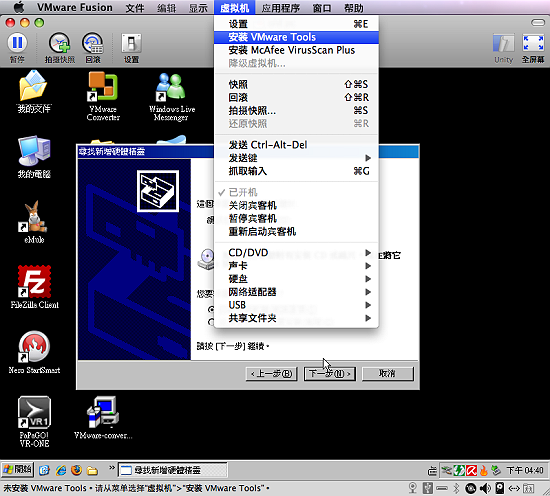Expand the 网络适配器 submenu
This screenshot has height=496, width=550.
click(296, 292)
